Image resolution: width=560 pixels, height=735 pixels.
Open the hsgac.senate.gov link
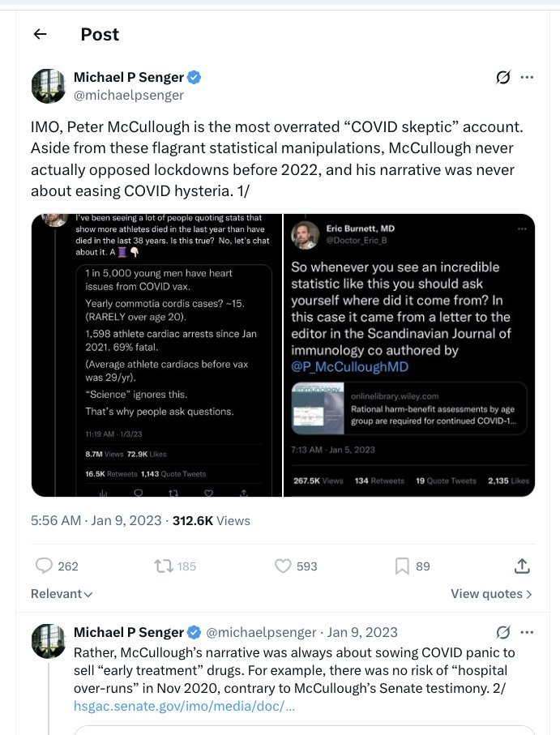coord(184,706)
